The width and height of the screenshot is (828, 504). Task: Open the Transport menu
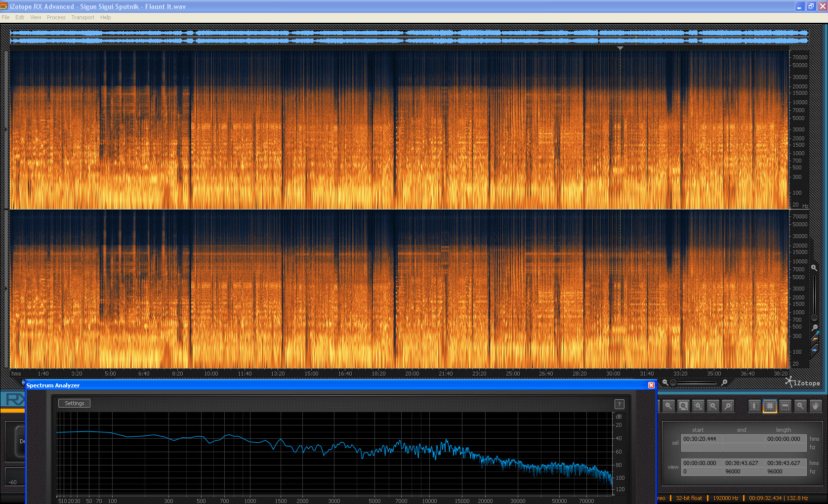coord(83,17)
